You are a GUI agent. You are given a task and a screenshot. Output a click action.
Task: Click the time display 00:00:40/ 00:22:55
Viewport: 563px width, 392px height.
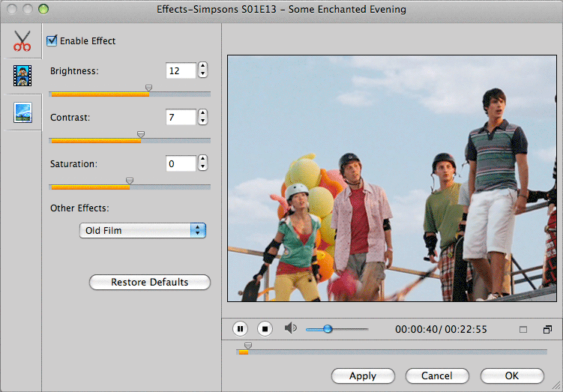click(x=441, y=329)
